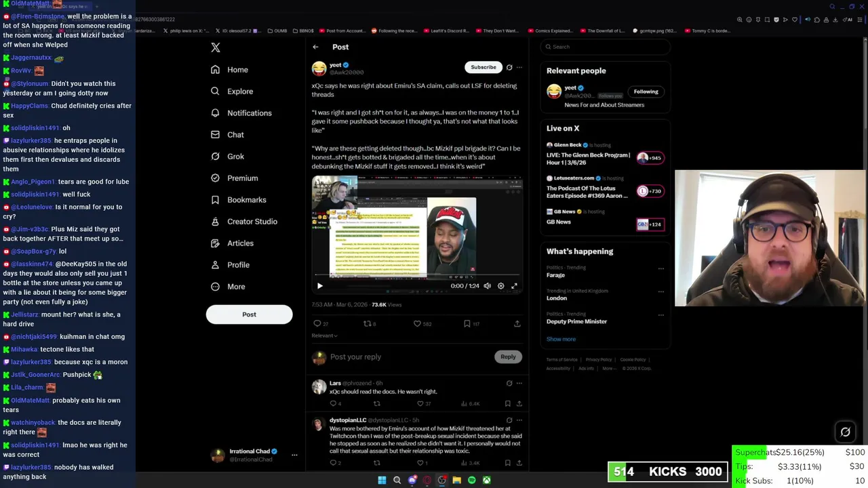
Task: Expand the More sidebar menu
Action: click(228, 287)
